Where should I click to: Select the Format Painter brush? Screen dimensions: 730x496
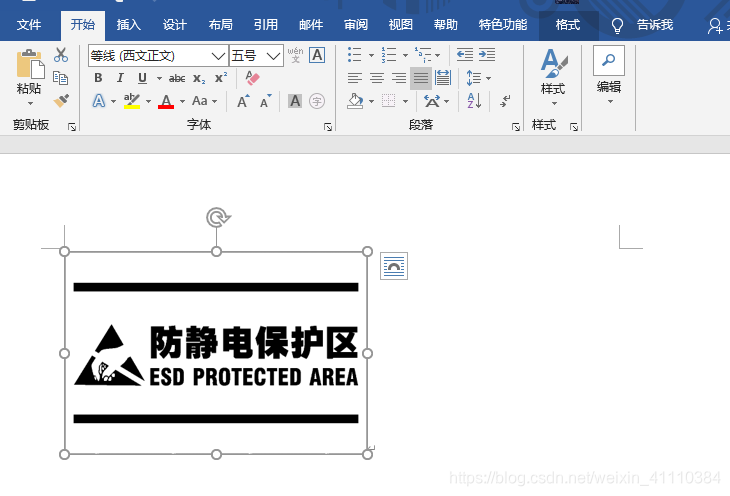coord(61,100)
